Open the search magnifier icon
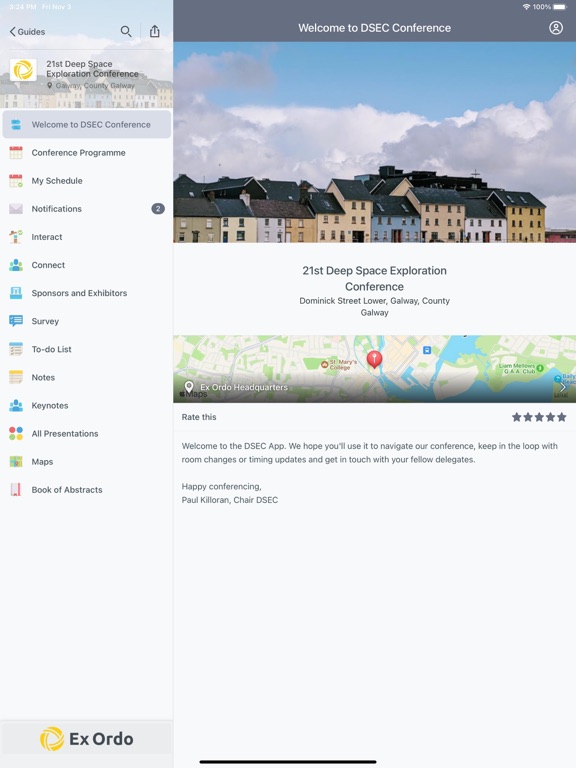The height and width of the screenshot is (768, 576). coord(126,31)
